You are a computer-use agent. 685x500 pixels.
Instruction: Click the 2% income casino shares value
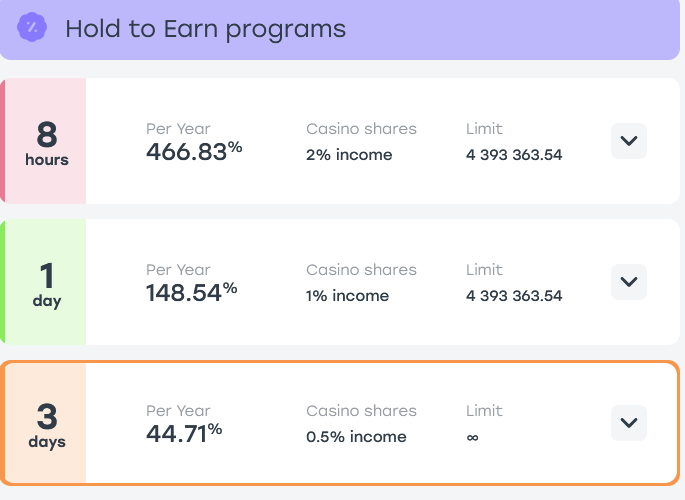[x=349, y=155]
